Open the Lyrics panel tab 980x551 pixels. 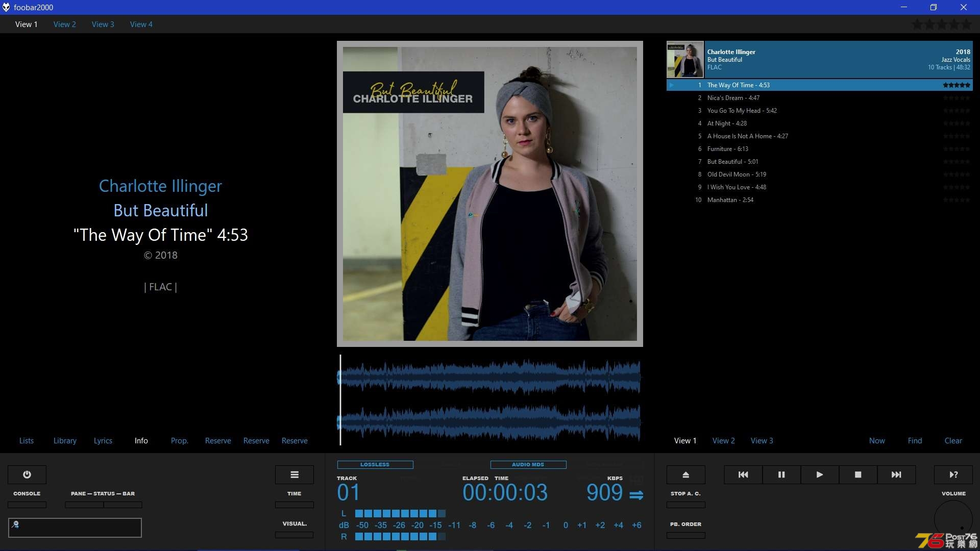[103, 440]
